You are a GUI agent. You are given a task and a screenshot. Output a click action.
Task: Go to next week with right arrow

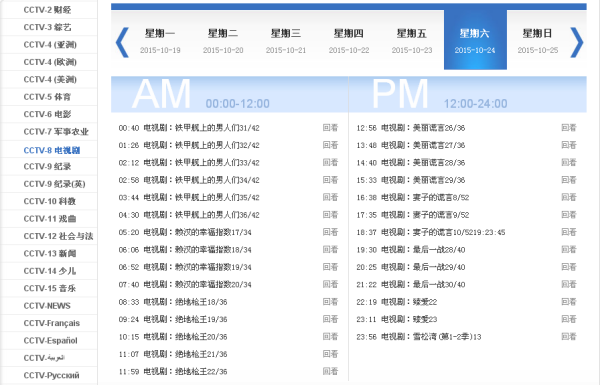click(577, 42)
